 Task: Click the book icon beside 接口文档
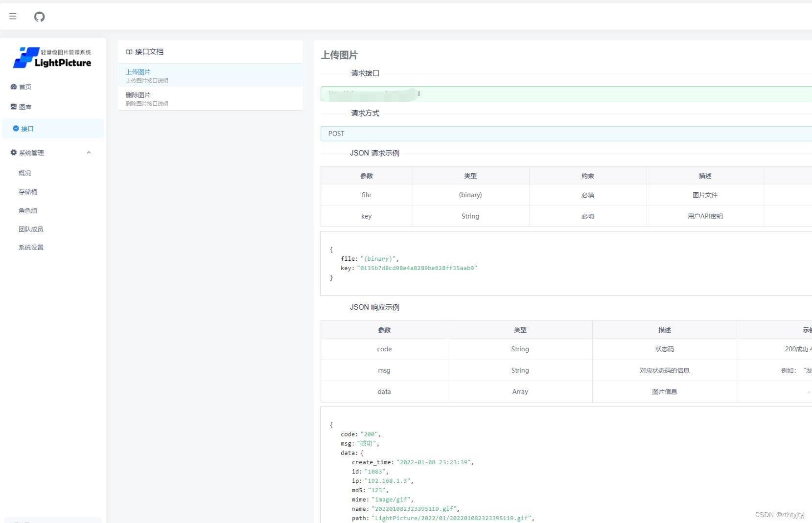pyautogui.click(x=129, y=52)
